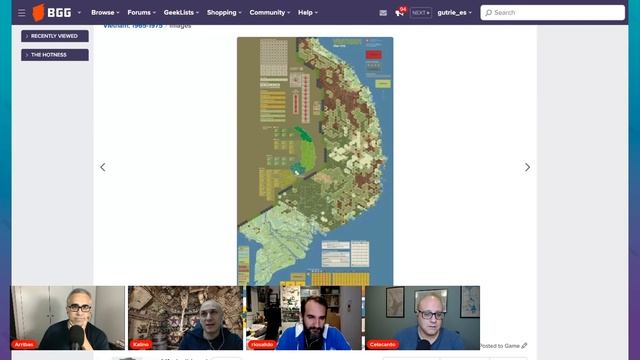View notifications with the 94 badge
The width and height of the screenshot is (640, 360).
click(400, 12)
